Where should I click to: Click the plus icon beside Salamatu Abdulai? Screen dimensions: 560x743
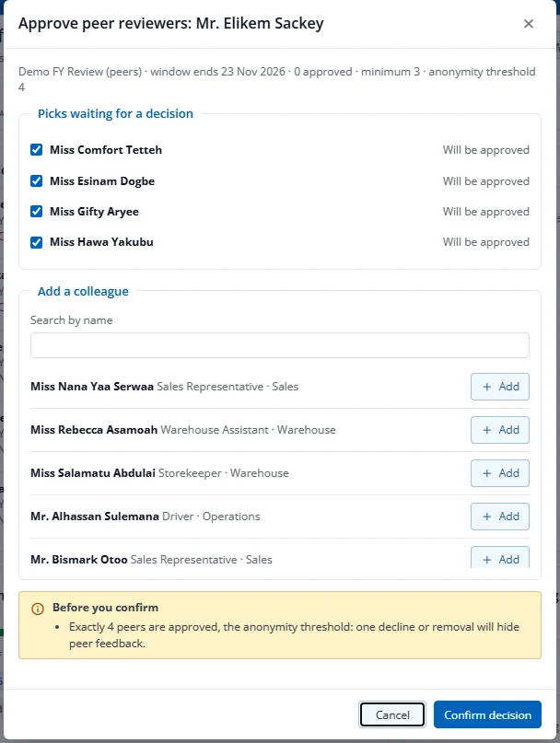tap(487, 473)
